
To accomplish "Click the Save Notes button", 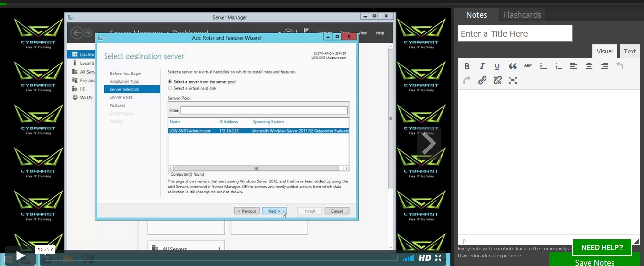I will [594, 262].
